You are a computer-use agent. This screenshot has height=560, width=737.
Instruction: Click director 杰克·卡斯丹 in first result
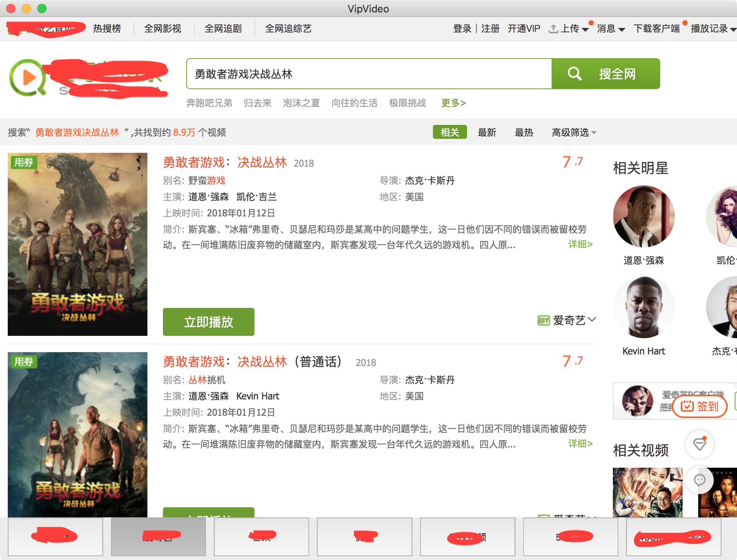coord(430,181)
